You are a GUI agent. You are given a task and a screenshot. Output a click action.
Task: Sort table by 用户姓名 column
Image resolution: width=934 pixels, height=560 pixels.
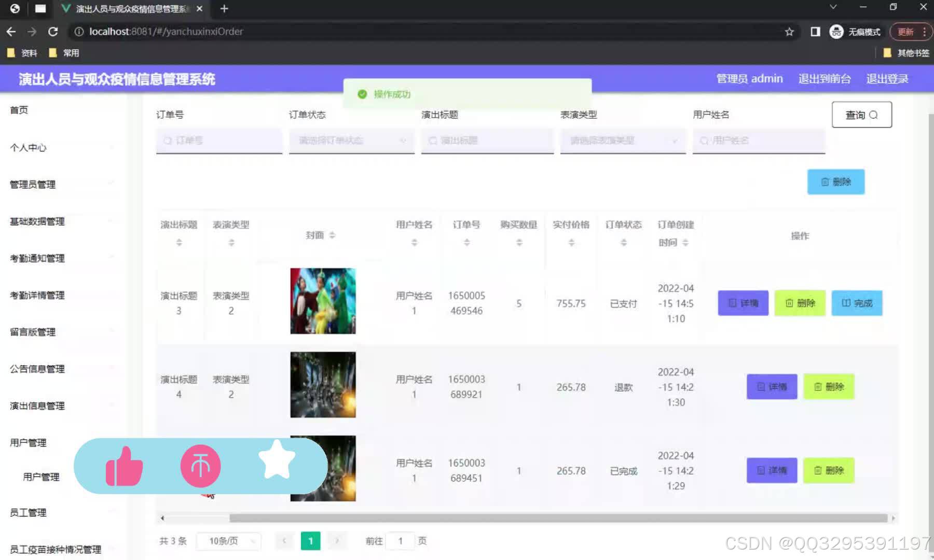tap(414, 242)
